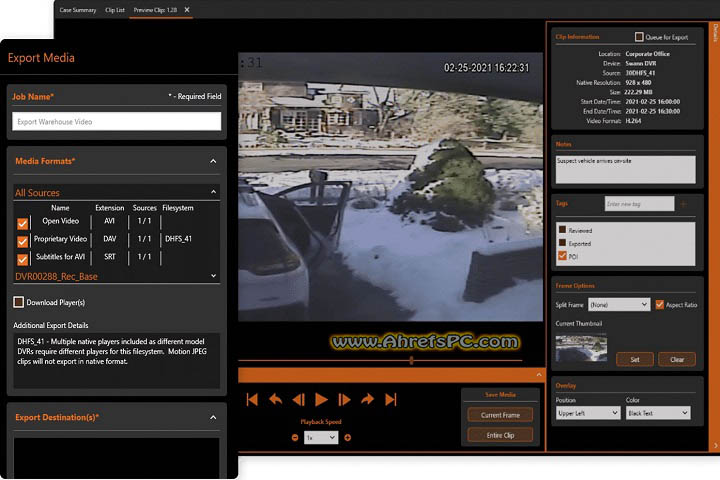This screenshot has width=720, height=480.
Task: Switch to the Clip List tab
Action: point(115,10)
